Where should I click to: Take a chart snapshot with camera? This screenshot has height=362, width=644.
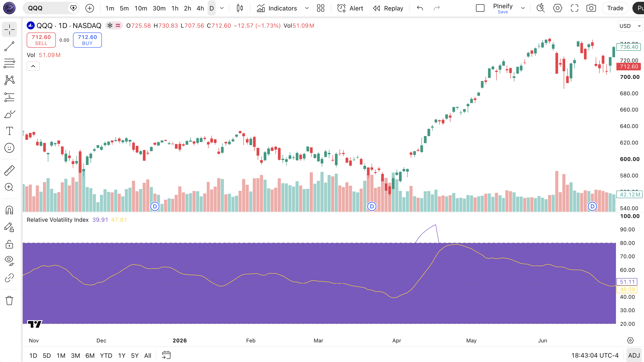click(591, 8)
